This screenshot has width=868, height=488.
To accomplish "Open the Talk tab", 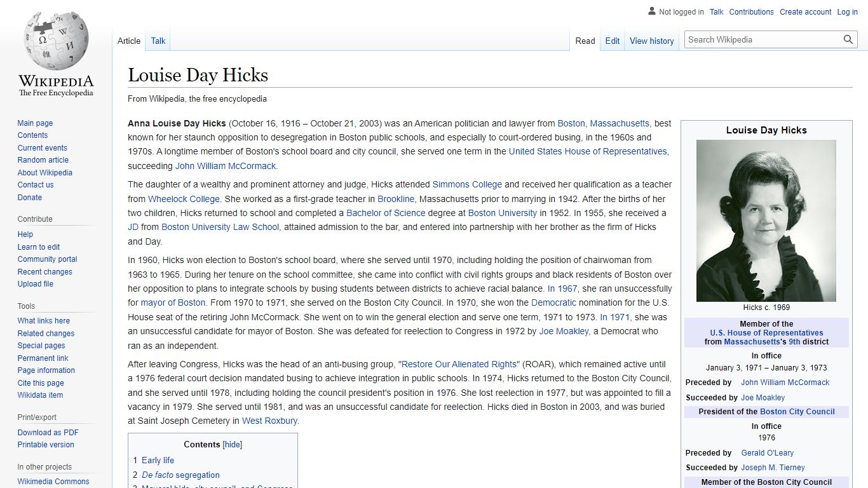I will point(158,41).
